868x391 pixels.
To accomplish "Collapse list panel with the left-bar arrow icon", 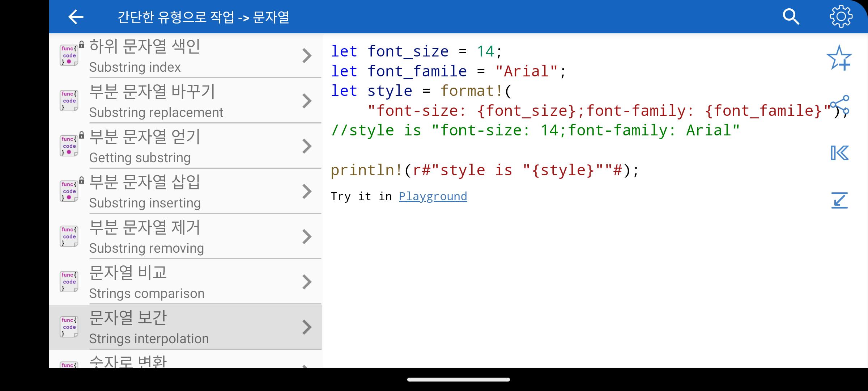I will click(839, 153).
